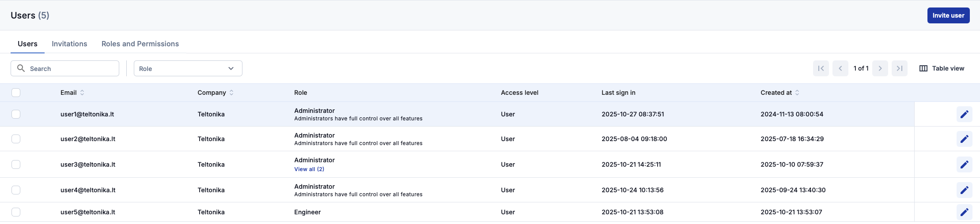This screenshot has height=224, width=980.
Task: Open the Role filter dropdown
Action: click(188, 68)
